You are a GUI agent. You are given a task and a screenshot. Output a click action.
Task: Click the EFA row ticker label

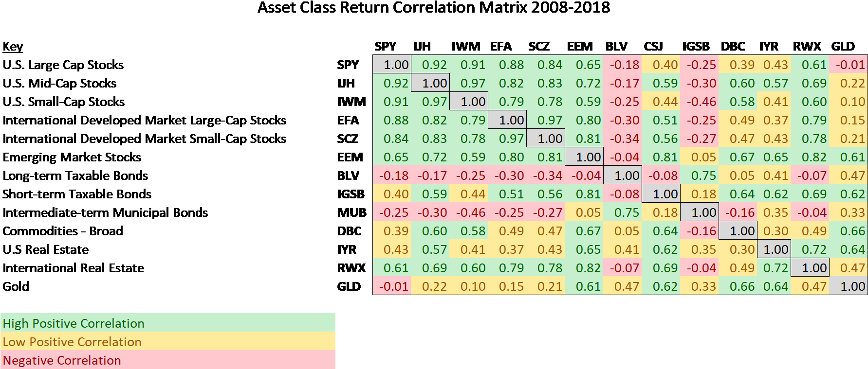[348, 120]
